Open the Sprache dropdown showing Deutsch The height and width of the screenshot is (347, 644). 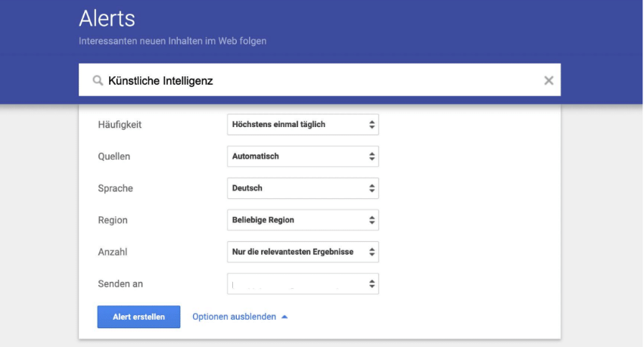pos(303,188)
